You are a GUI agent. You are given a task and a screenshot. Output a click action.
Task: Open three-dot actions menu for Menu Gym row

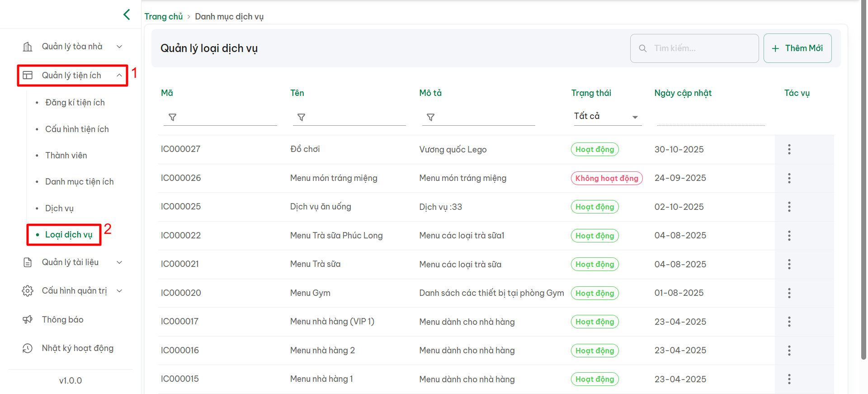tap(789, 293)
